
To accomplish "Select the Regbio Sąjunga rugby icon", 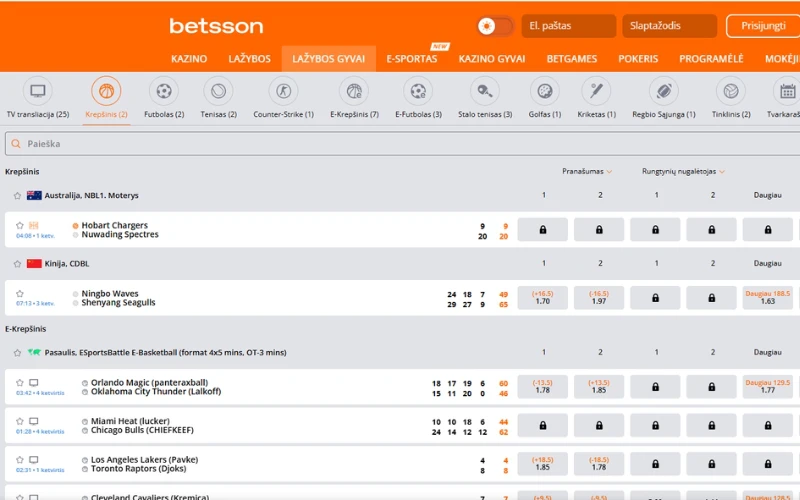I will 664,91.
